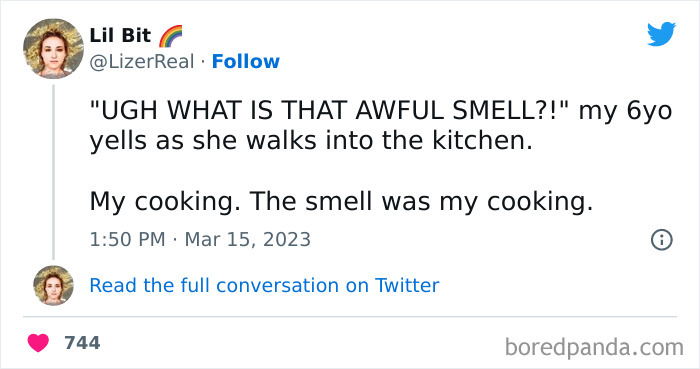Click the small avatar beside the conversation link
Screen dimensions: 700x369
(54, 286)
